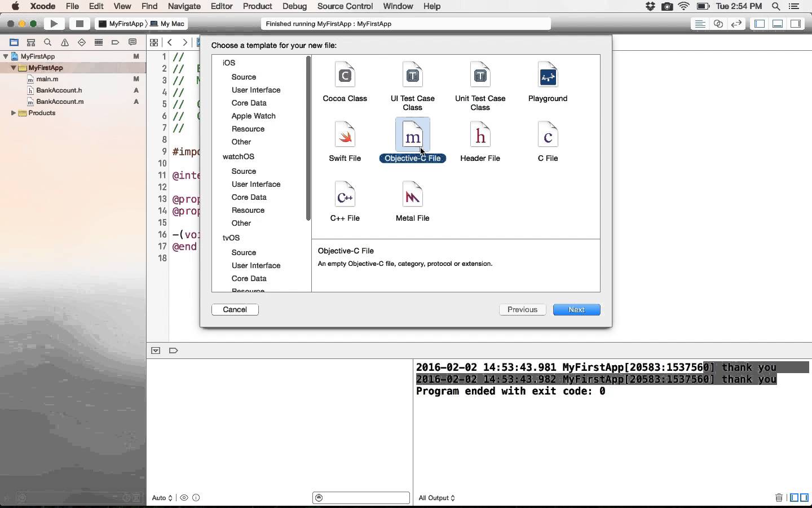Select Core Data under watchOS
This screenshot has width=812, height=508.
coord(249,197)
